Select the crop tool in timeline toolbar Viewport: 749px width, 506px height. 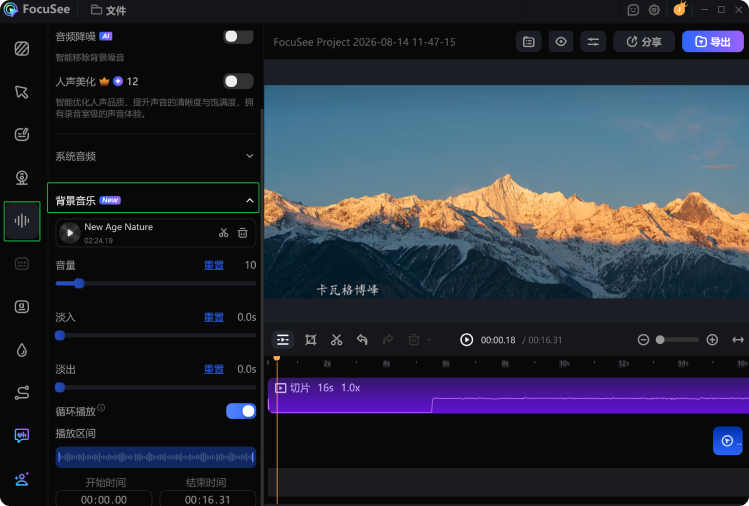click(310, 340)
